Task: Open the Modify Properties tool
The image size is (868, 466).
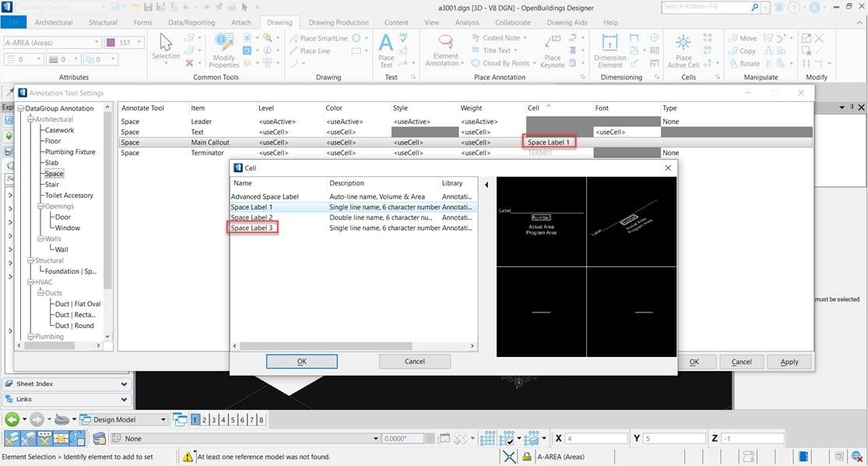Action: 223,50
